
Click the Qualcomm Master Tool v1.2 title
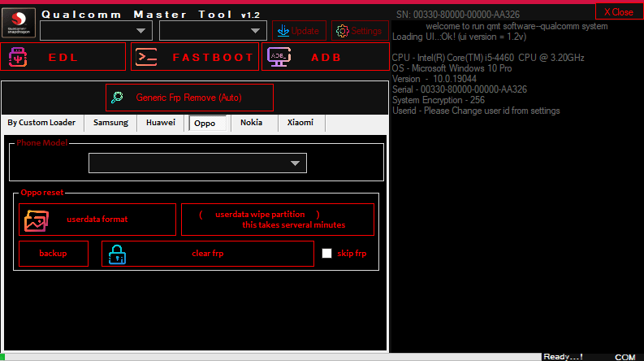pyautogui.click(x=151, y=15)
